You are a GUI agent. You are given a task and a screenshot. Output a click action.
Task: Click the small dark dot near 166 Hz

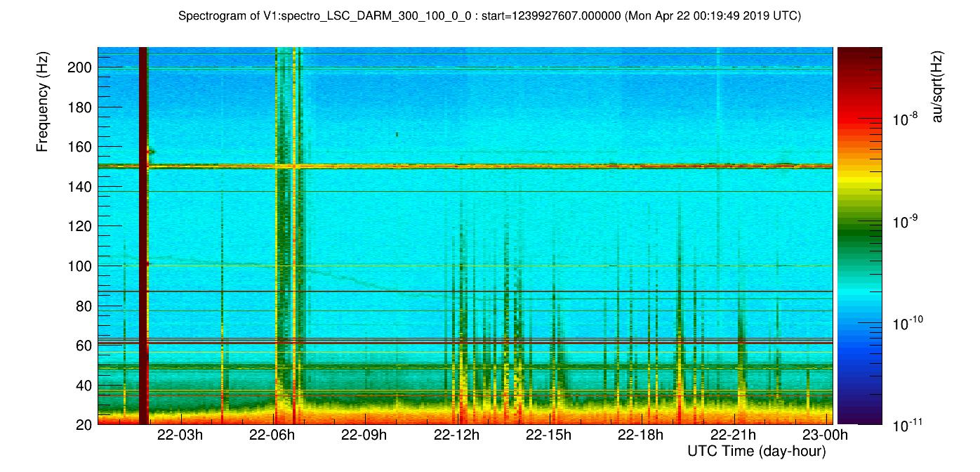coord(397,133)
